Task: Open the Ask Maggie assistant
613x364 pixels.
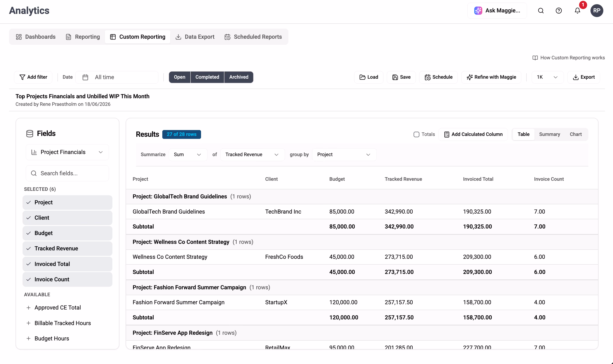Action: pyautogui.click(x=497, y=11)
